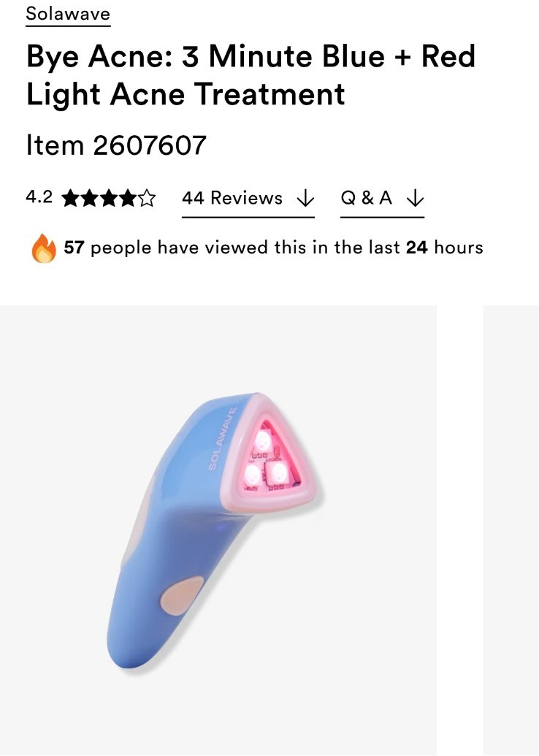
Task: Open the main product image of the blue device
Action: (218, 530)
